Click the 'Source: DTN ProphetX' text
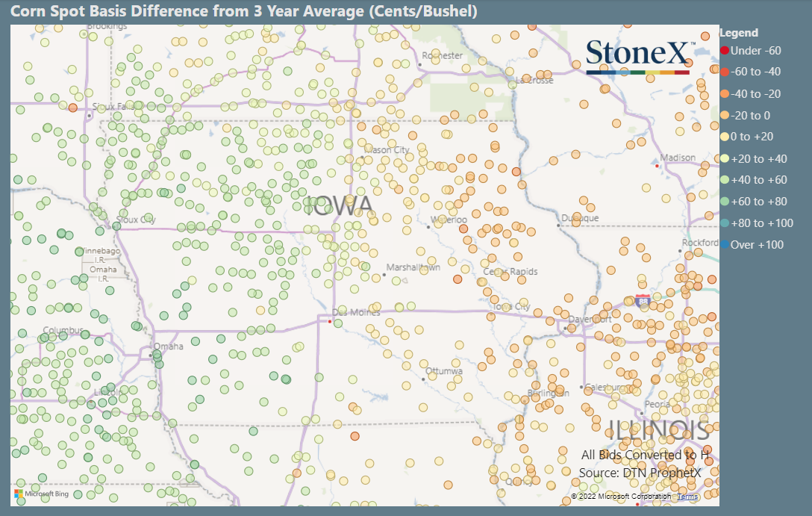The image size is (812, 516). pos(640,473)
